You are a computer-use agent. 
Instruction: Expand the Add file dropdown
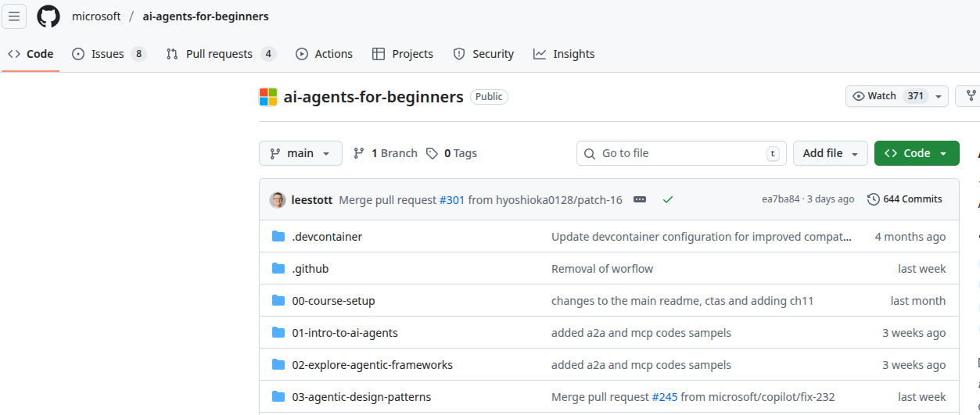(x=830, y=153)
